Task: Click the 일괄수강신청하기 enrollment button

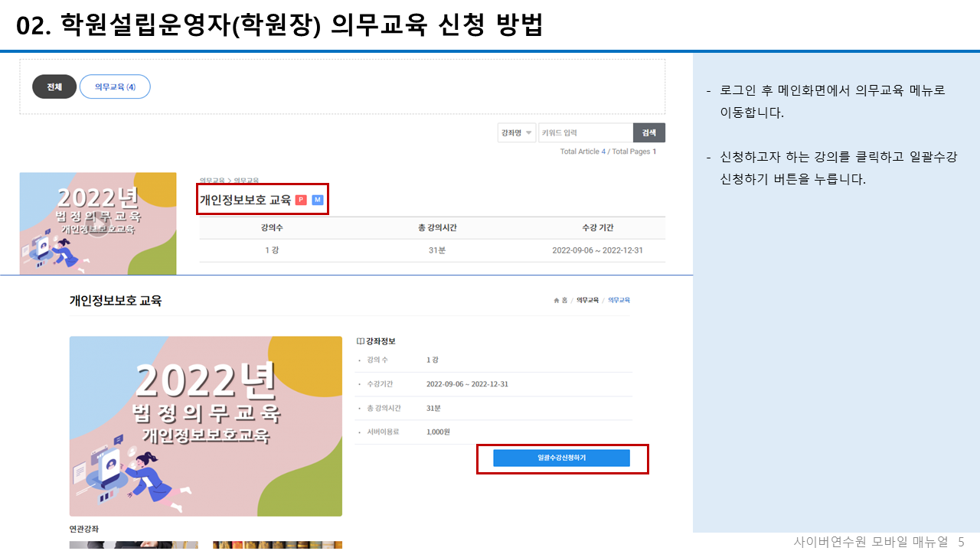Action: point(561,458)
